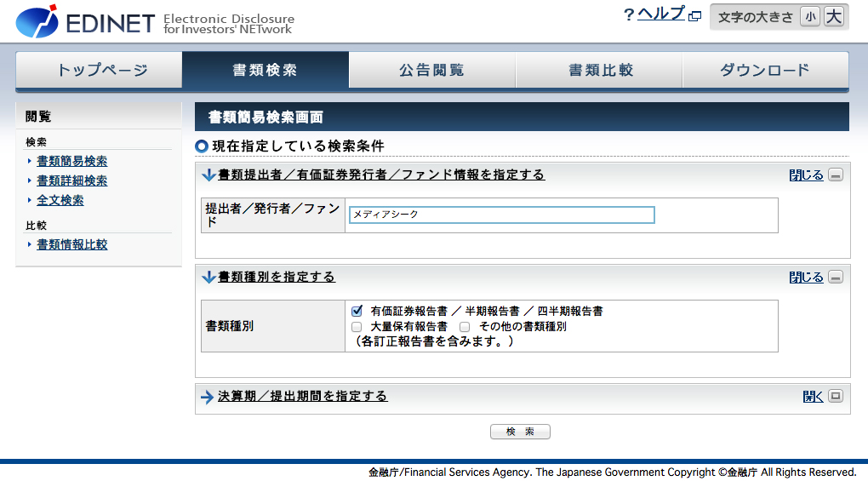Screen dimensions: 868x481
Task: Open the 全文検索 sidebar link
Action: [60, 200]
